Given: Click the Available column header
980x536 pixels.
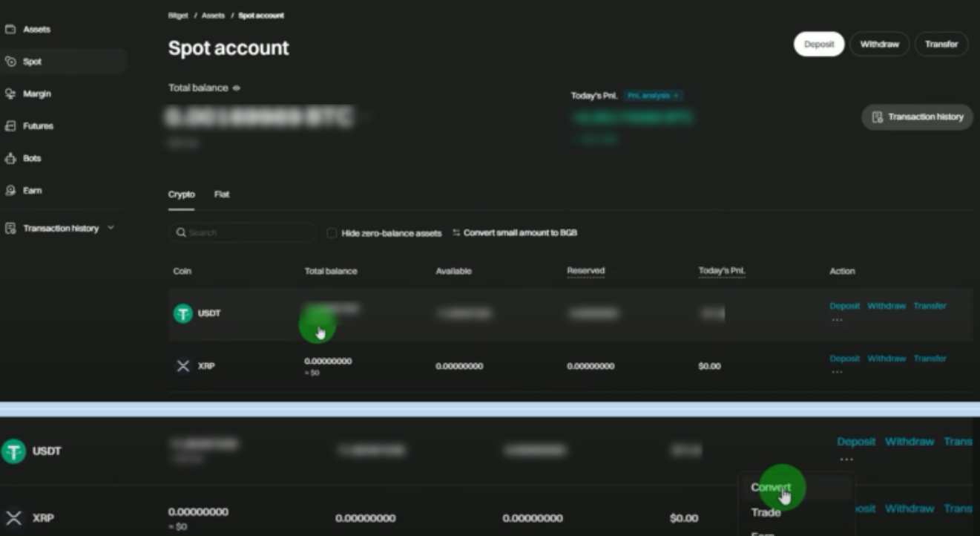Looking at the screenshot, I should coord(453,271).
